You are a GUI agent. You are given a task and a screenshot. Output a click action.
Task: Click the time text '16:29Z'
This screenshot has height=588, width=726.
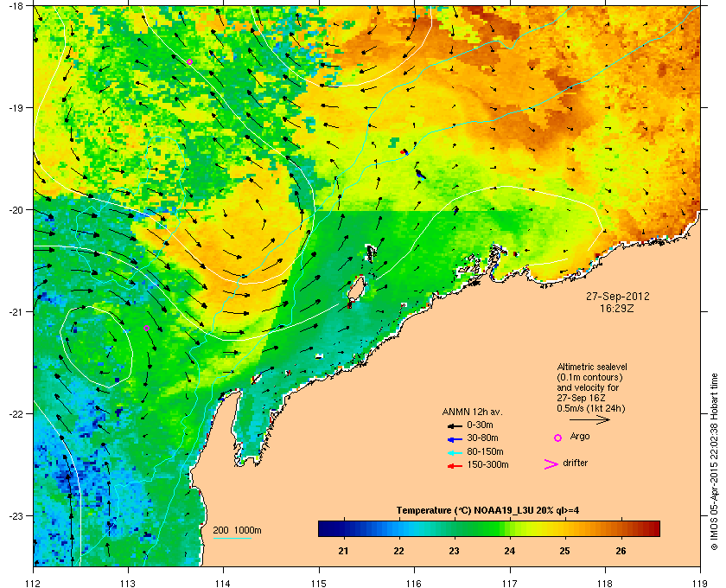[618, 308]
